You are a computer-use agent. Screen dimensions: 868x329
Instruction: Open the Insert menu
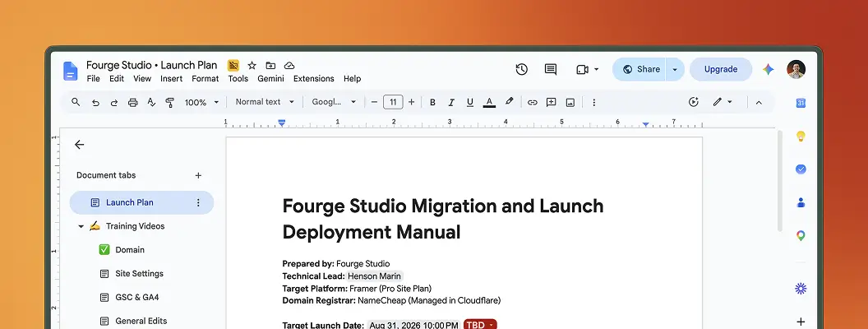172,79
